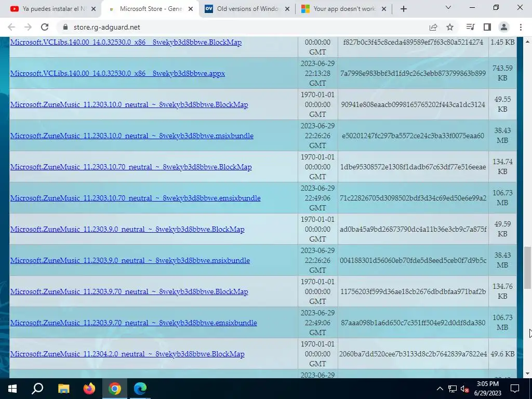Switch to the 'Your app doesn't work' tab
This screenshot has height=399, width=532.
point(344,9)
